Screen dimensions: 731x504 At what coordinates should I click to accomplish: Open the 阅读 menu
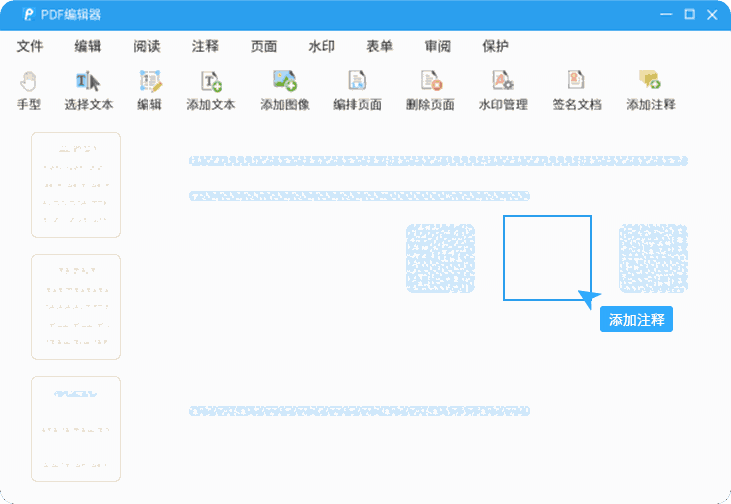point(146,46)
